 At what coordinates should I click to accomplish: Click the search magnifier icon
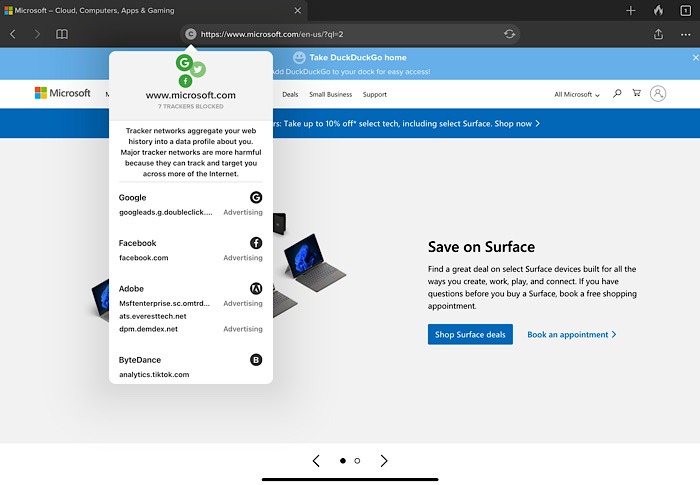pos(617,93)
